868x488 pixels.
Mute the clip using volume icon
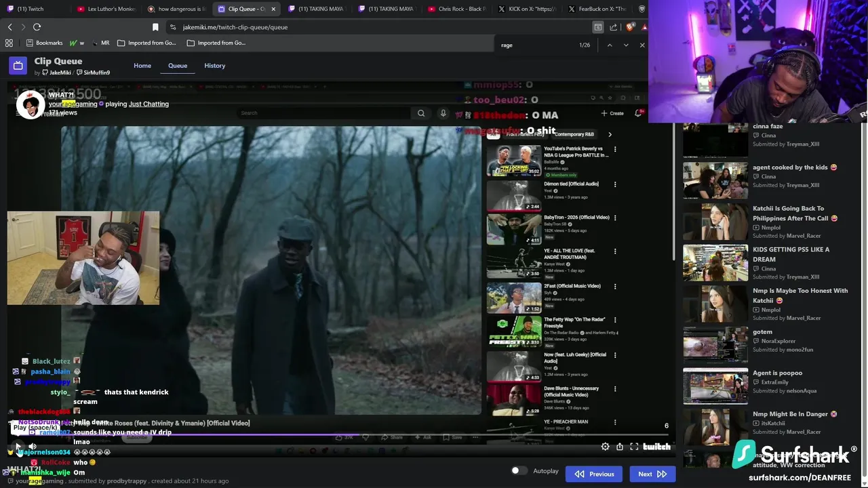tap(32, 447)
